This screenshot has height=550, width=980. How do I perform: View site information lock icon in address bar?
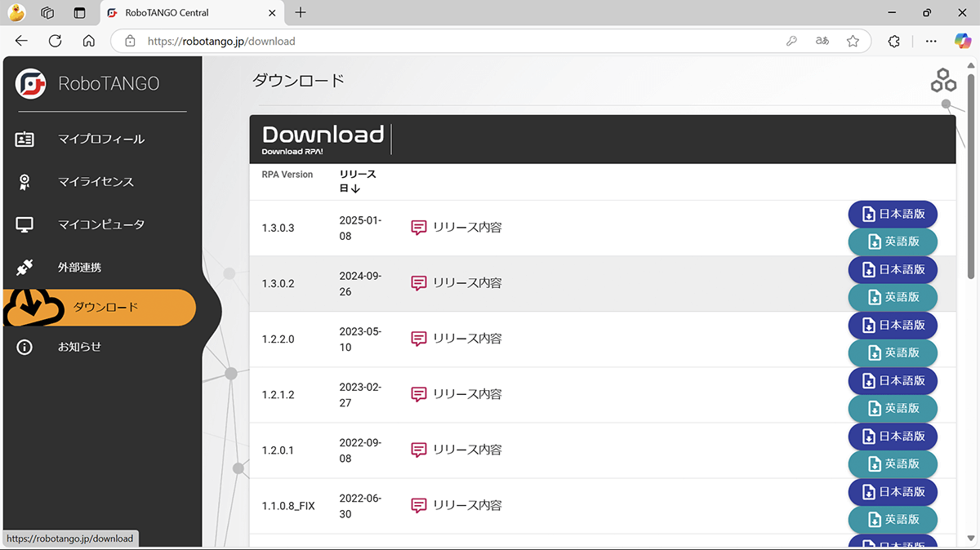coord(129,41)
